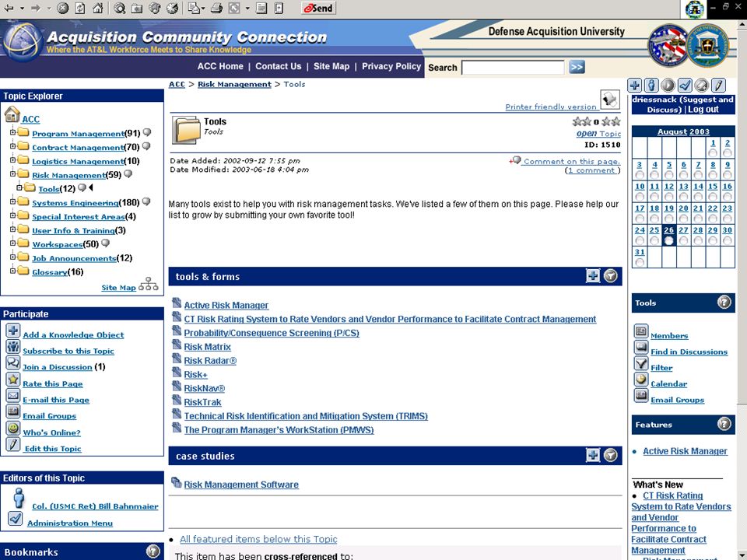Open the Active Risk Manager tool link
747x560 pixels.
point(226,305)
